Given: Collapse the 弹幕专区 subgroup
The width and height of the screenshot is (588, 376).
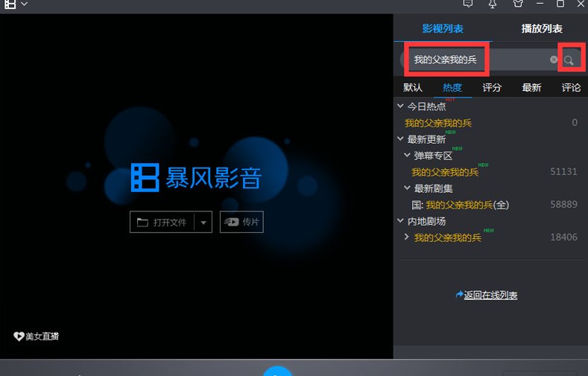Looking at the screenshot, I should point(407,155).
